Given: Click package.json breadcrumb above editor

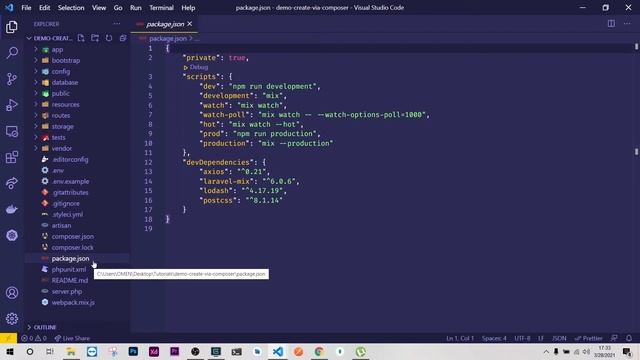Looking at the screenshot, I should coord(167,38).
